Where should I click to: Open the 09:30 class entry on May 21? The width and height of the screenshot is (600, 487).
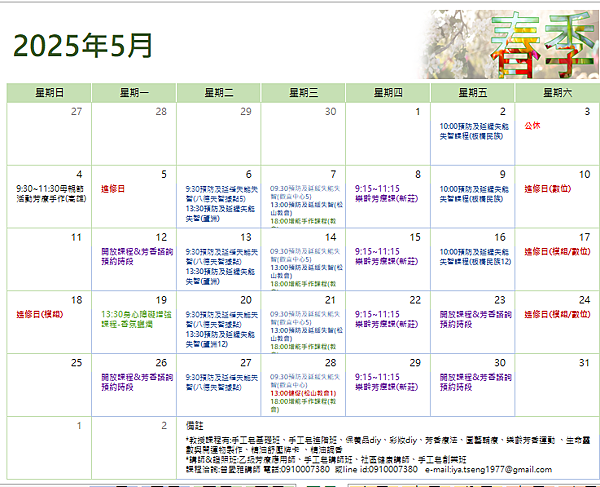click(x=305, y=318)
